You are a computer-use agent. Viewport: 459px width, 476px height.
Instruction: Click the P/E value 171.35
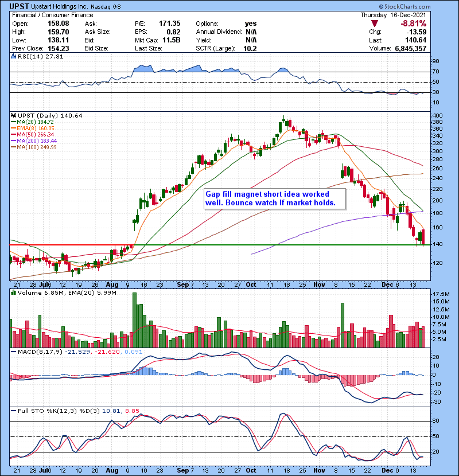[169, 24]
